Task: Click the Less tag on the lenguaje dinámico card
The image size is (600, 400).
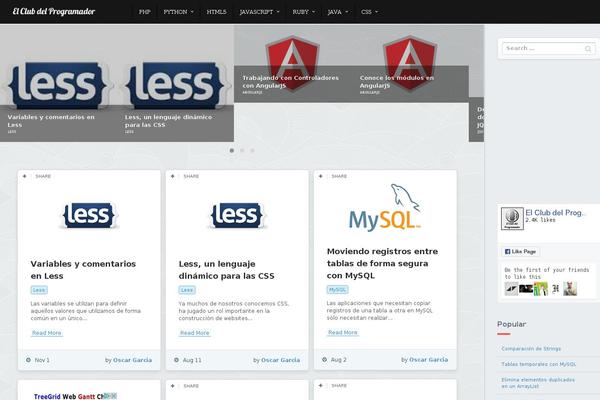Action: (187, 290)
